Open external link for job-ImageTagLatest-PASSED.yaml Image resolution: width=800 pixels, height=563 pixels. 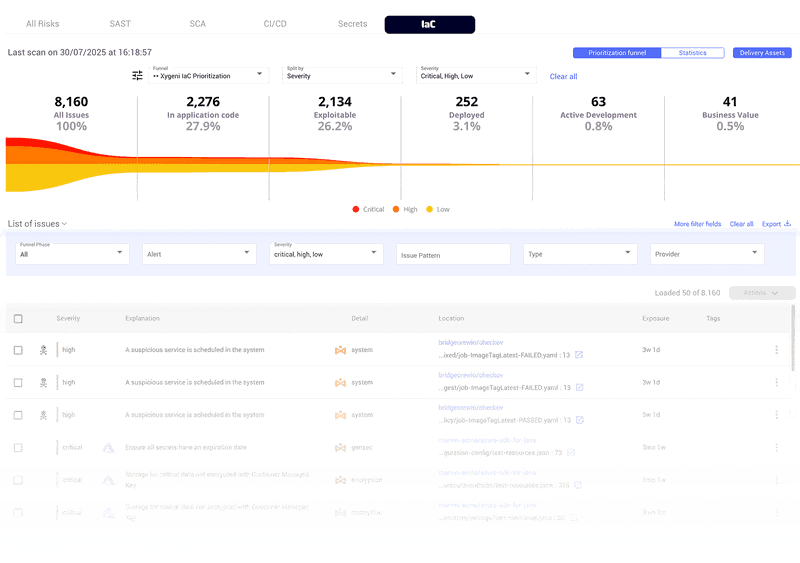tap(578, 420)
